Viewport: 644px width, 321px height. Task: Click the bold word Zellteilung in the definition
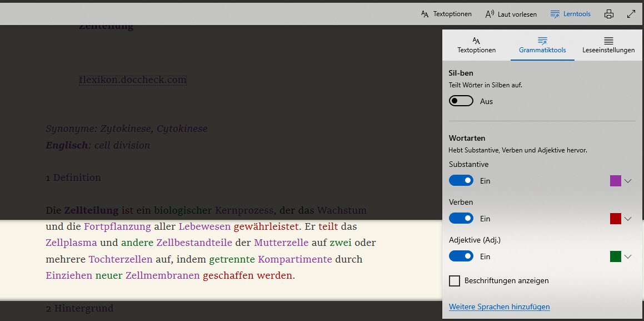tap(91, 210)
